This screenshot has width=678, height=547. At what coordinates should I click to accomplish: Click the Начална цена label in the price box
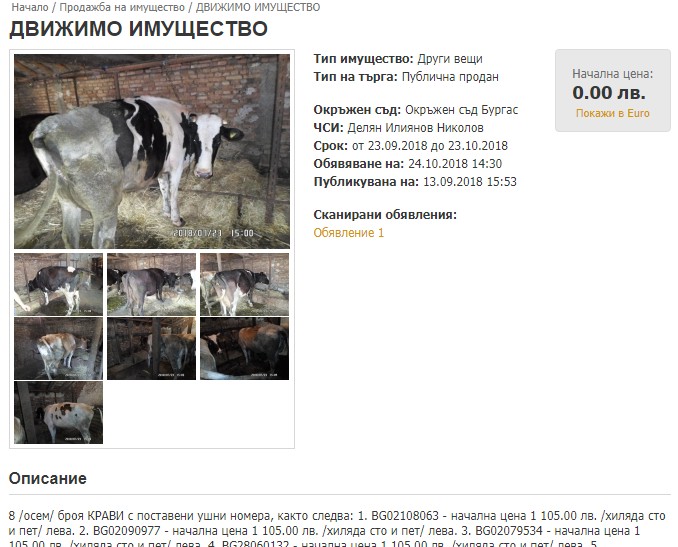[612, 74]
